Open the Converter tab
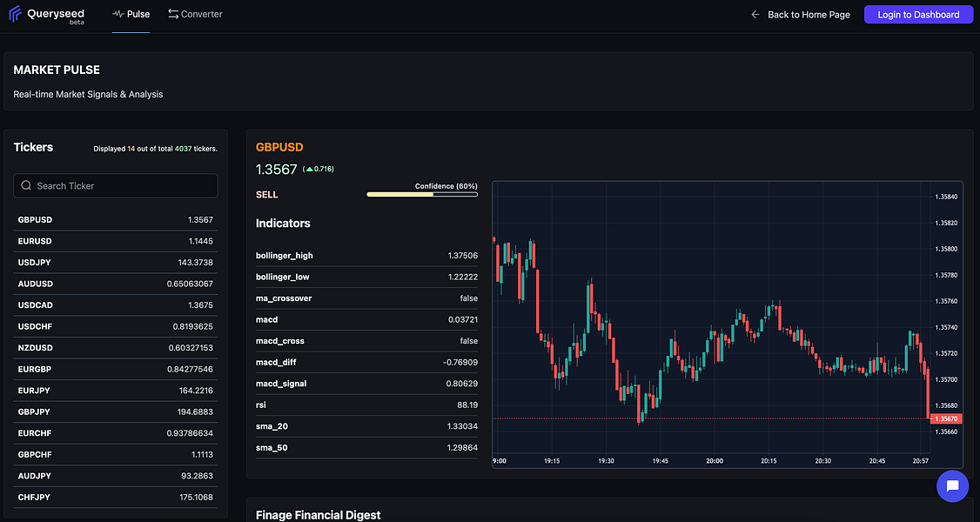This screenshot has width=980, height=522. (195, 15)
